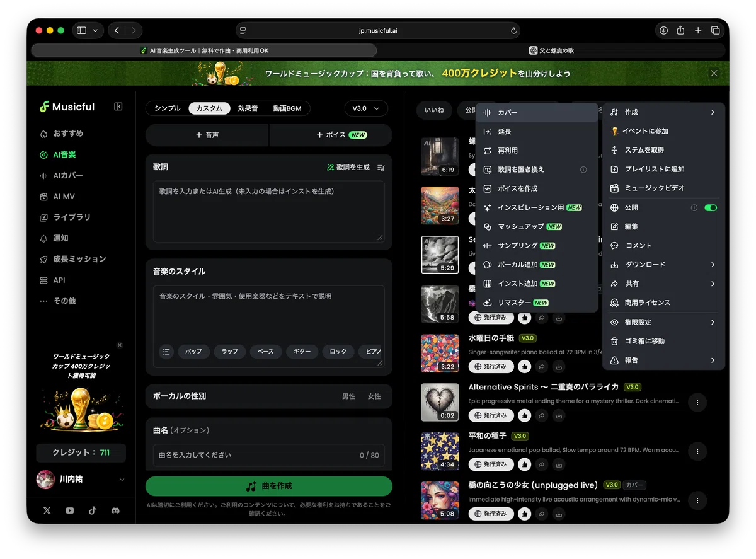Open ライブラリ in the sidebar
The width and height of the screenshot is (756, 559).
(72, 217)
